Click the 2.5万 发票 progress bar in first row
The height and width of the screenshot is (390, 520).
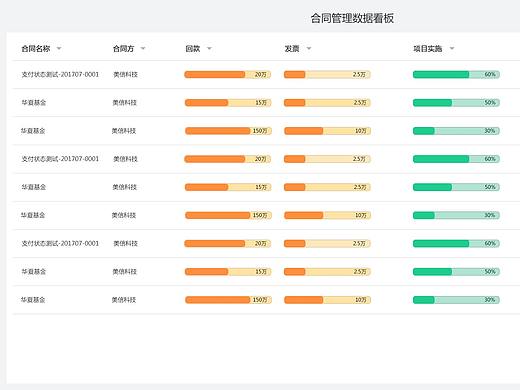click(327, 75)
